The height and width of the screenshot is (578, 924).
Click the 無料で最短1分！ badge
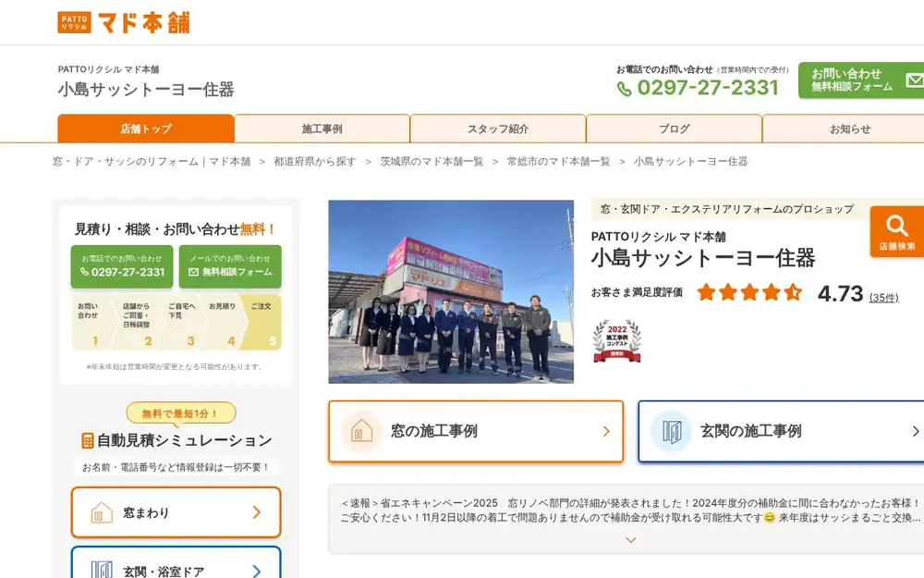(x=181, y=413)
